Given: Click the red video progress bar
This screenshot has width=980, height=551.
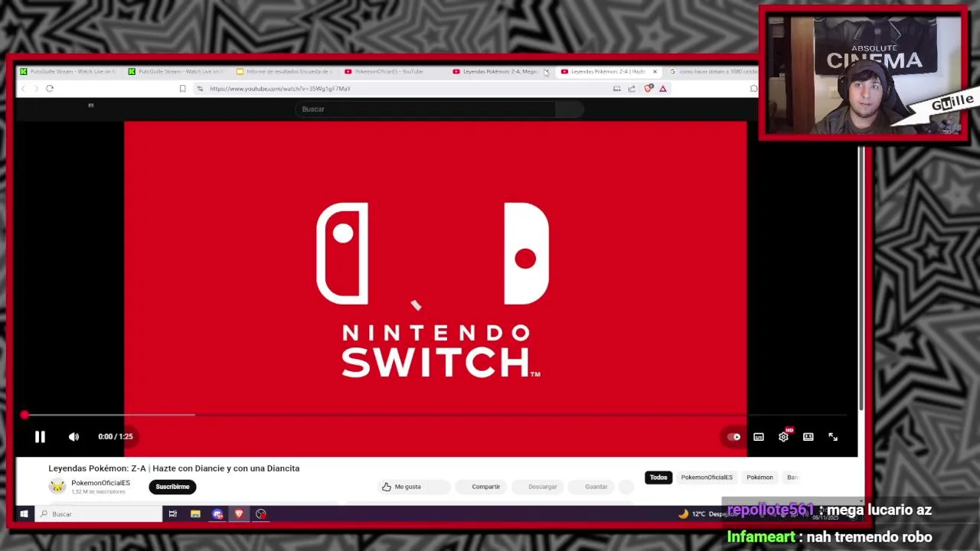Looking at the screenshot, I should [436, 415].
